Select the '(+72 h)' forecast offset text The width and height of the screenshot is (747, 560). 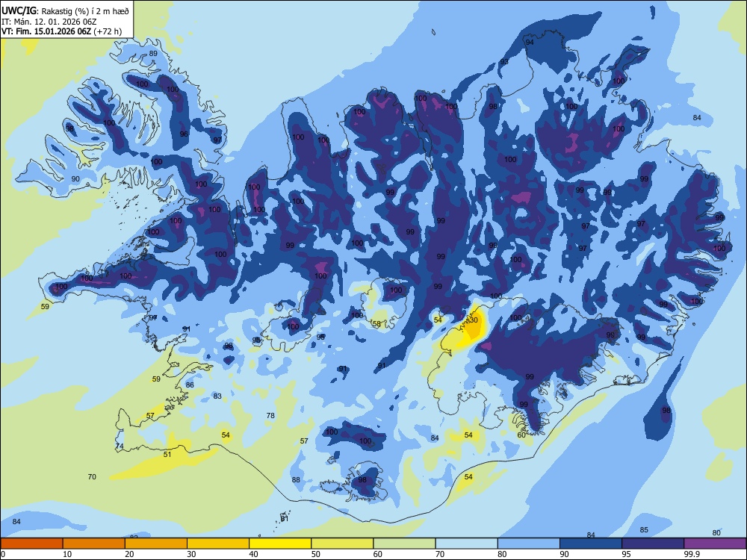click(107, 32)
